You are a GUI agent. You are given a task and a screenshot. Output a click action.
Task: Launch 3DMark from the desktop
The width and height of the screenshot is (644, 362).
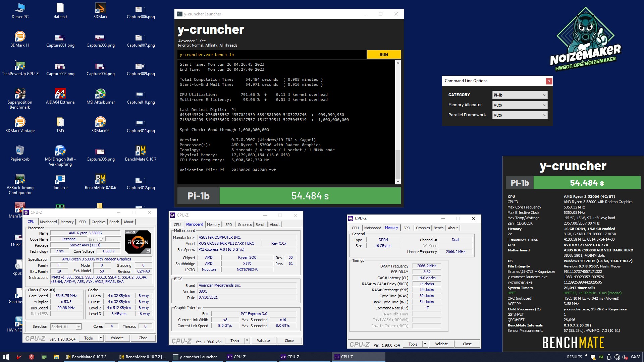click(x=101, y=11)
